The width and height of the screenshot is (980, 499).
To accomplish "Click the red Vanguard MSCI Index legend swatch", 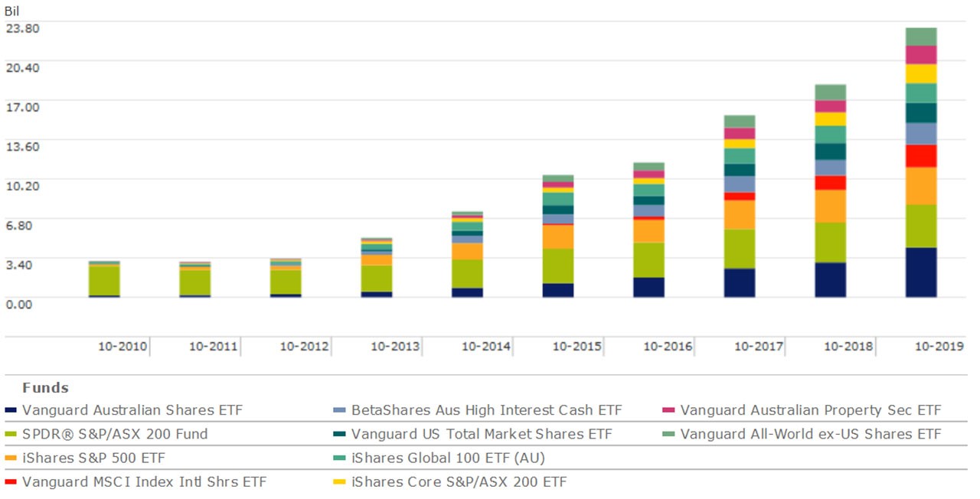I will click(x=9, y=482).
